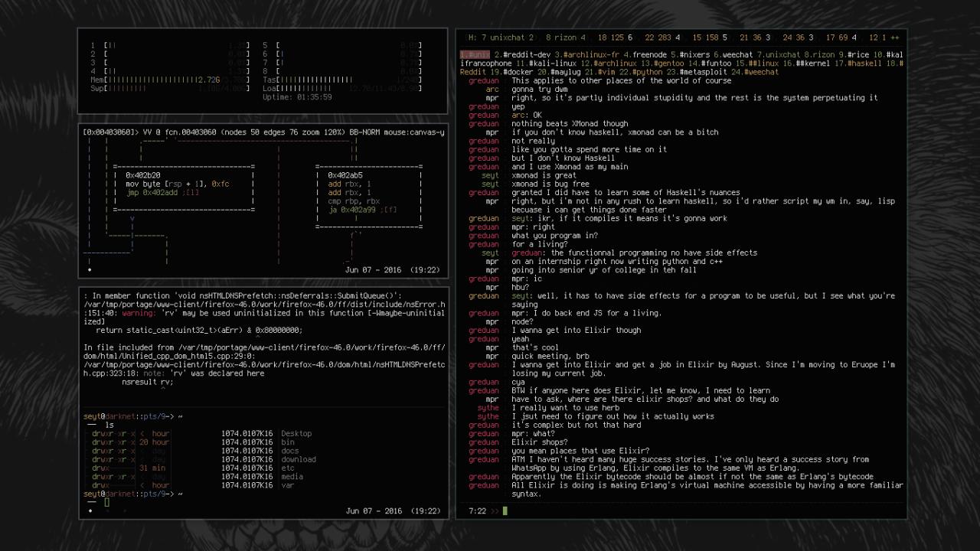Click the message 'xmonad is bug free'
The height and width of the screenshot is (551, 980).
point(550,184)
